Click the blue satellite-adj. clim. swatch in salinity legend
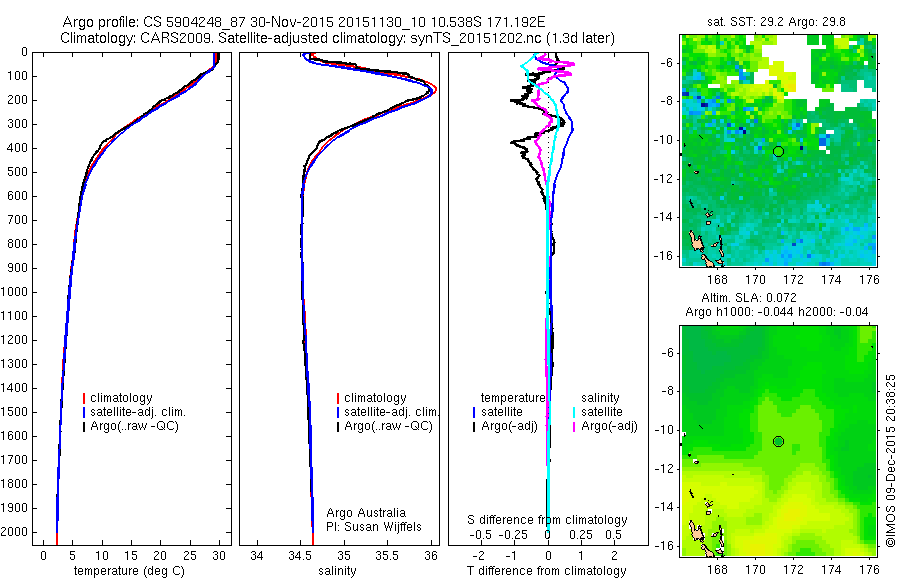900x580 pixels. [x=338, y=412]
